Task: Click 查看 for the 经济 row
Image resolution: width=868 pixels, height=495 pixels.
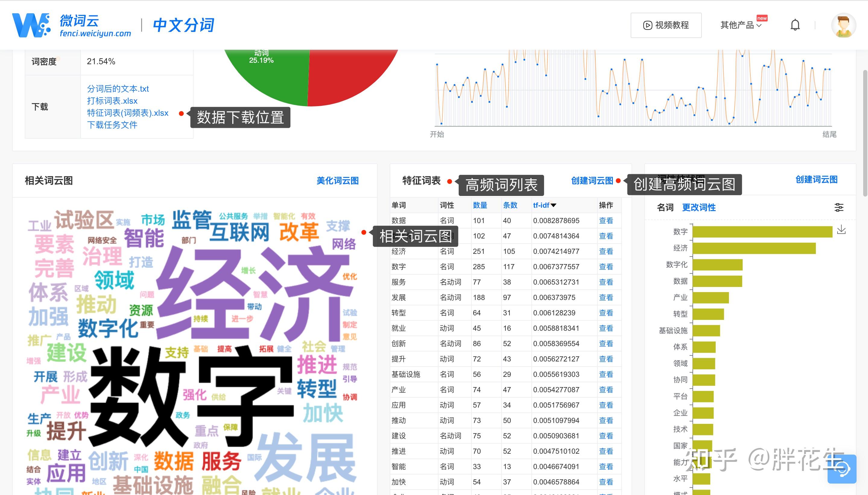Action: point(606,251)
